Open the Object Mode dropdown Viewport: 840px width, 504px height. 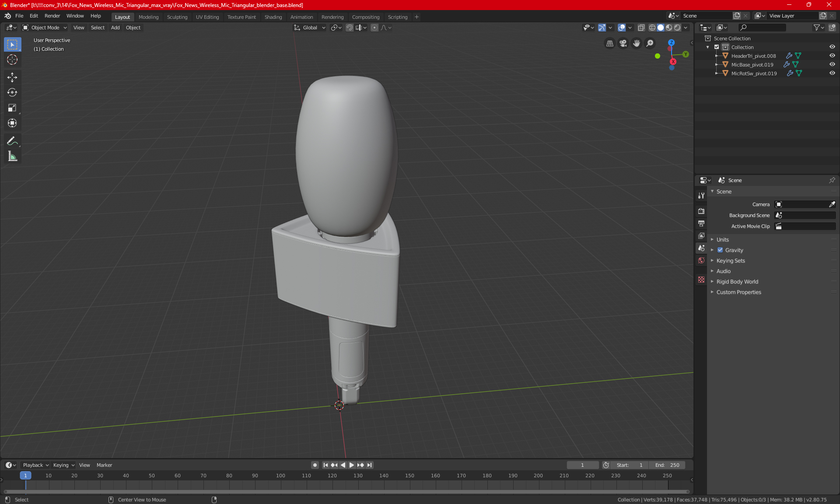pyautogui.click(x=45, y=28)
